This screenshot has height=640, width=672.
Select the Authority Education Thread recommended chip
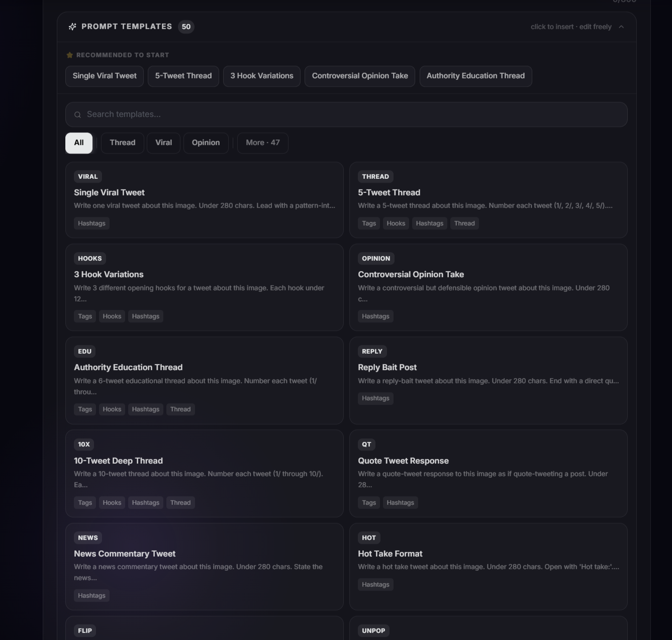pos(475,76)
